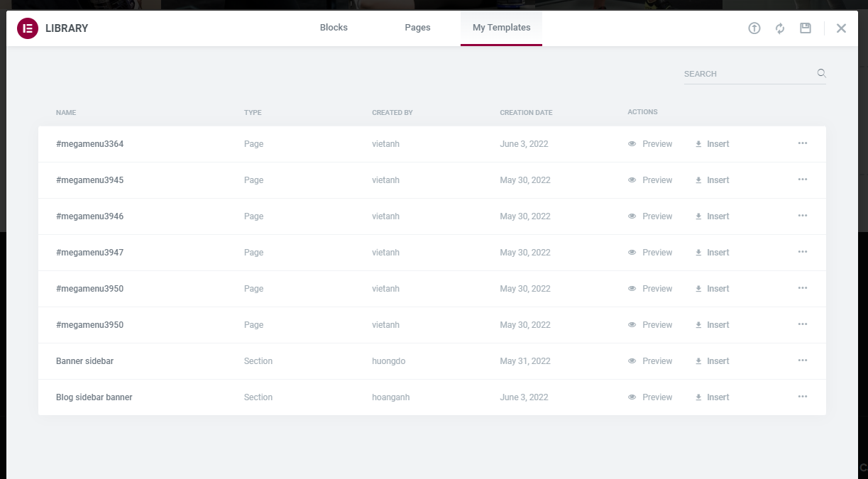Focus the Search templates input field
Image resolution: width=868 pixels, height=479 pixels.
pyautogui.click(x=747, y=74)
